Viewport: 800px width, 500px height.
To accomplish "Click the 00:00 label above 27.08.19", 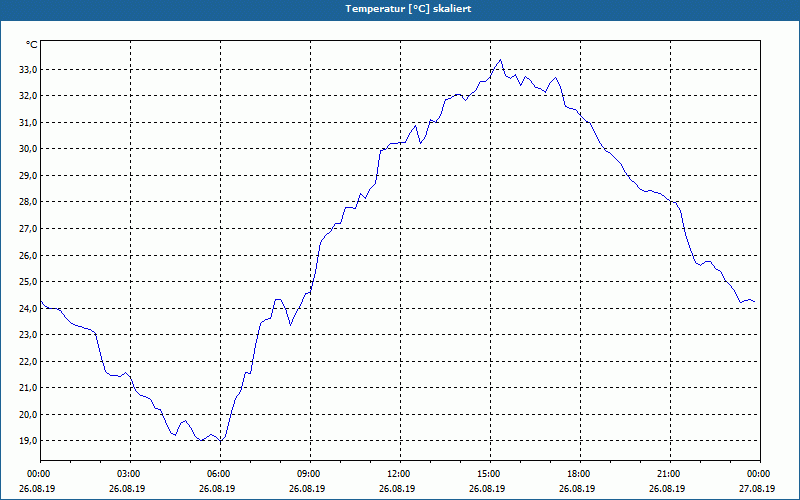I will pyautogui.click(x=759, y=474).
